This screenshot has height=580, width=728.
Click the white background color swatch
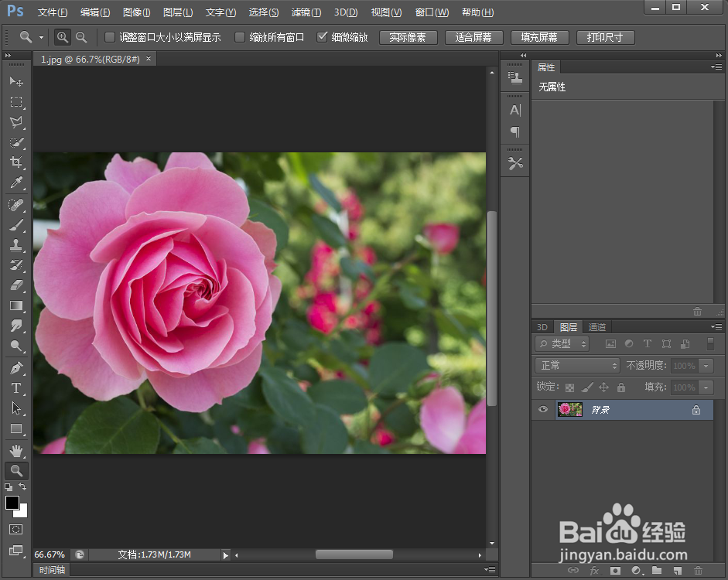(x=22, y=512)
